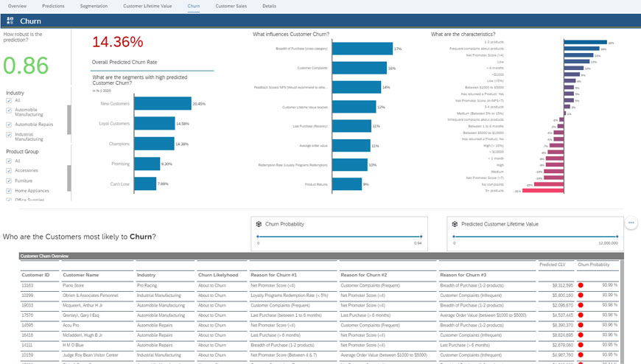Toggle the All checkbox under Industry
The image size is (641, 364).
(9, 100)
